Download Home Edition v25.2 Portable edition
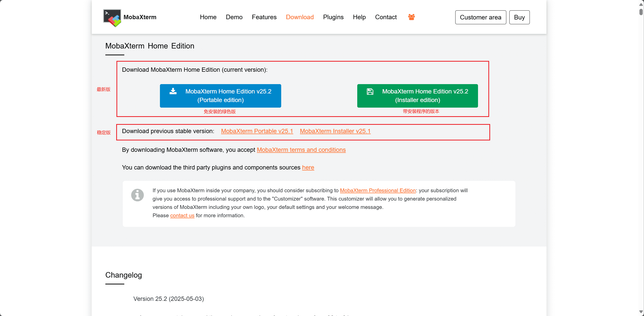Screen dimensions: 644x316 pyautogui.click(x=220, y=96)
